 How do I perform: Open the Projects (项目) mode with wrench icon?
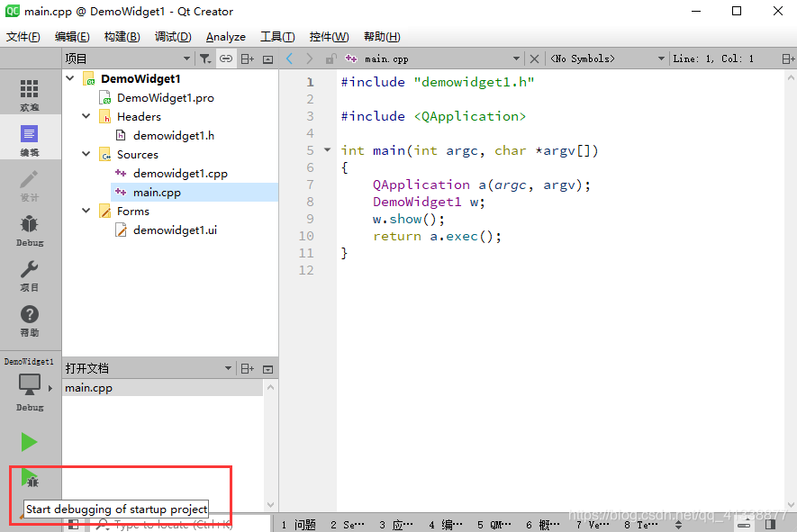click(30, 275)
